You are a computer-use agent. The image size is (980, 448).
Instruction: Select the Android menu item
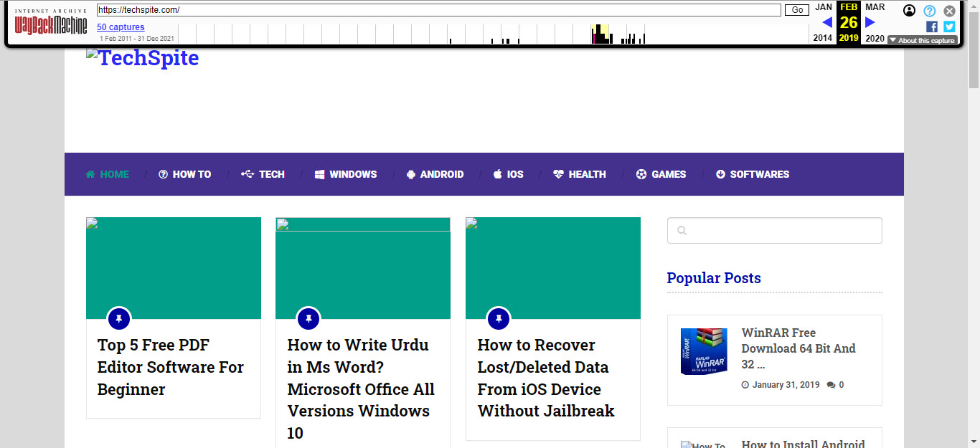tap(435, 174)
